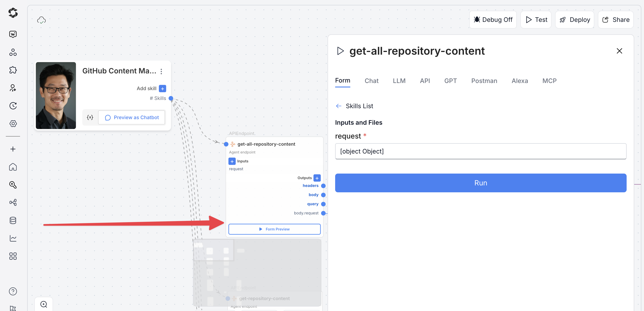
Task: Click the cloud saved status icon
Action: coord(41,20)
